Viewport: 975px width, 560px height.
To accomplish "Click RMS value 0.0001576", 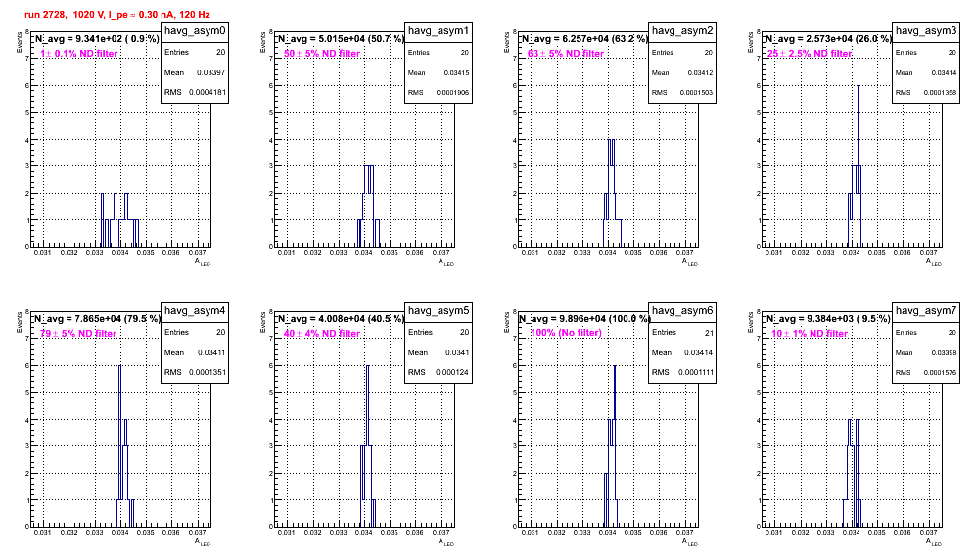I will [939, 373].
